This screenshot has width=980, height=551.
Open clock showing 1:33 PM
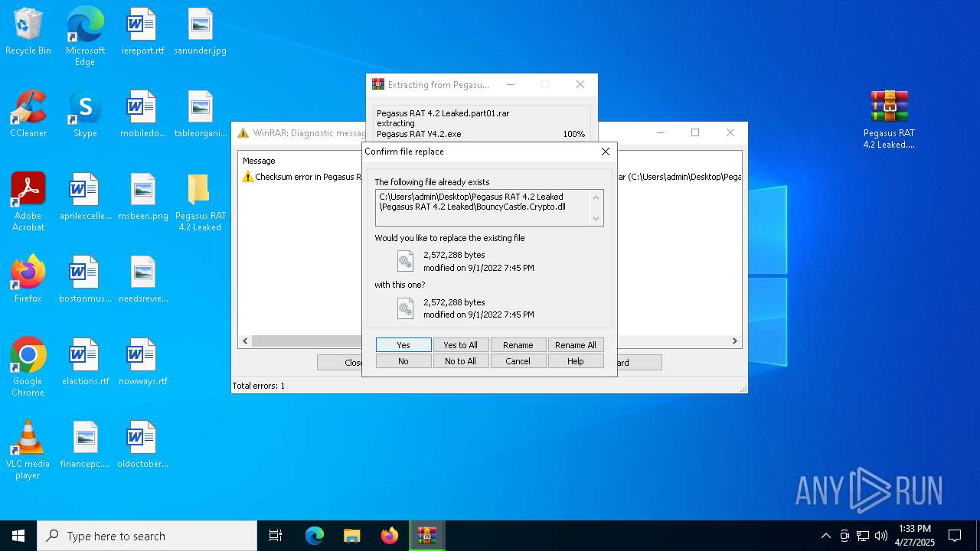(915, 536)
